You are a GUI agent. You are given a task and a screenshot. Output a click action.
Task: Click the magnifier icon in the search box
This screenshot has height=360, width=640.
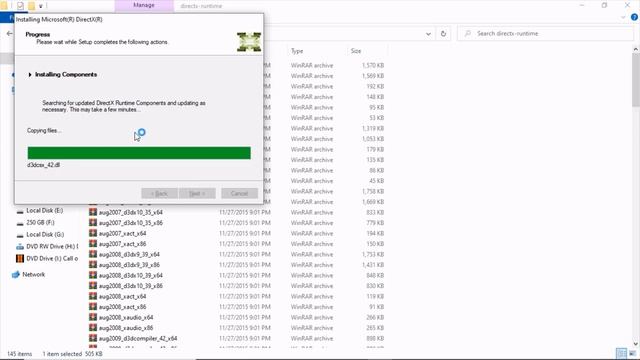(468, 33)
